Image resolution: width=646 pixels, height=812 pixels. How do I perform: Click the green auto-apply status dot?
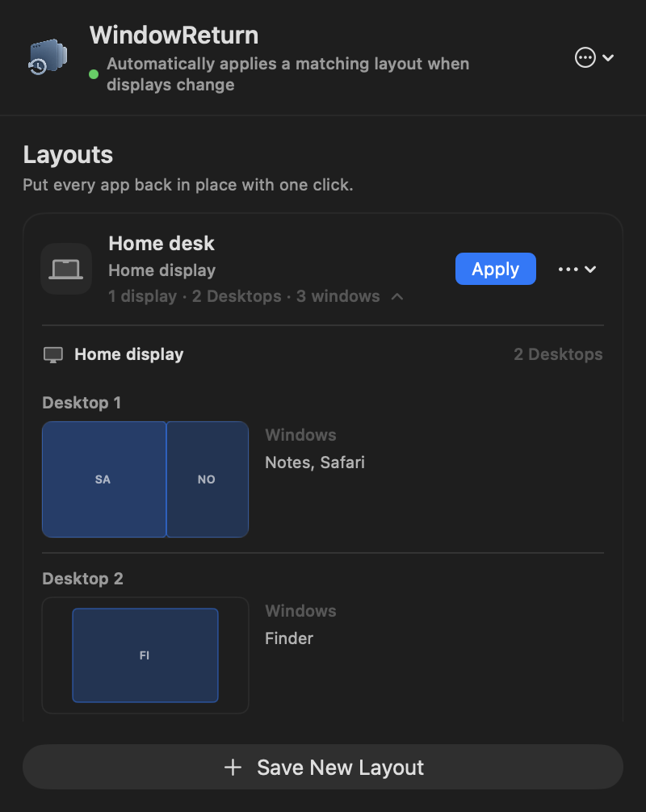[94, 74]
